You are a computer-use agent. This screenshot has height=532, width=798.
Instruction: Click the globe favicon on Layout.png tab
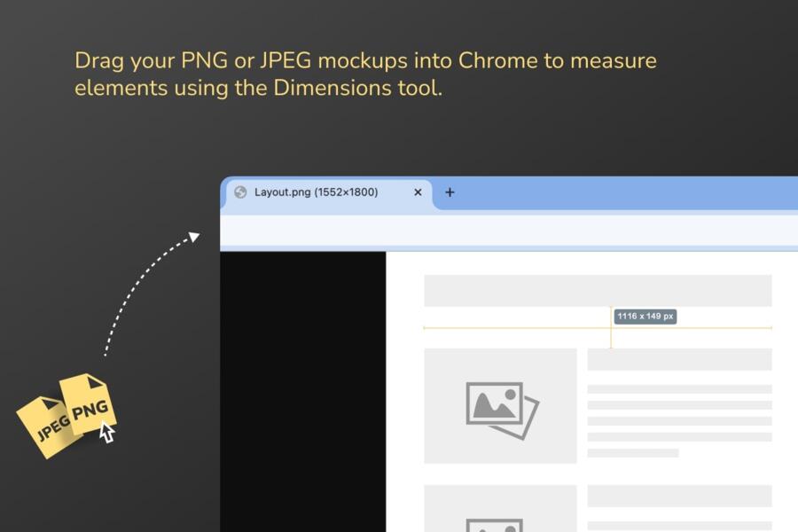tap(240, 192)
